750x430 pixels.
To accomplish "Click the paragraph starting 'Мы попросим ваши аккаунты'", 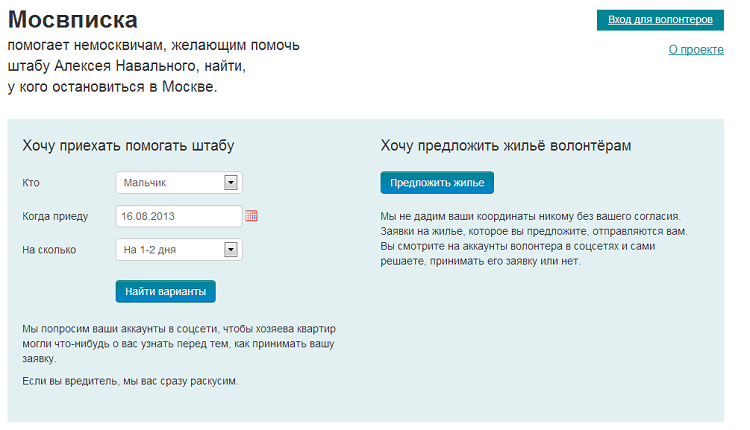I will click(x=179, y=343).
